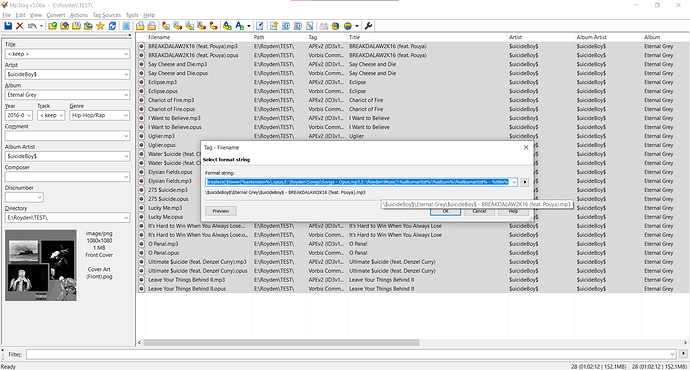The width and height of the screenshot is (690, 370).
Task: Click the Options wrench icon
Action: pos(368,26)
